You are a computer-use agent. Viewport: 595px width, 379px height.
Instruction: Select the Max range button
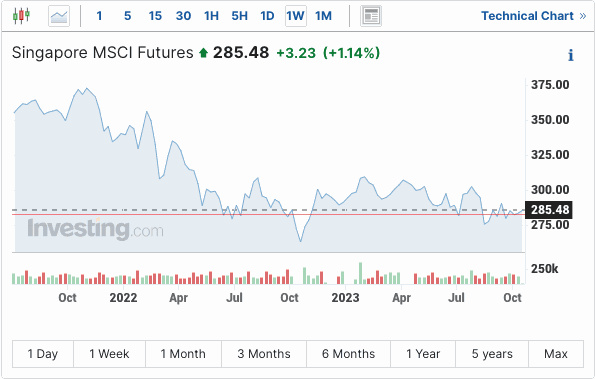tap(556, 354)
